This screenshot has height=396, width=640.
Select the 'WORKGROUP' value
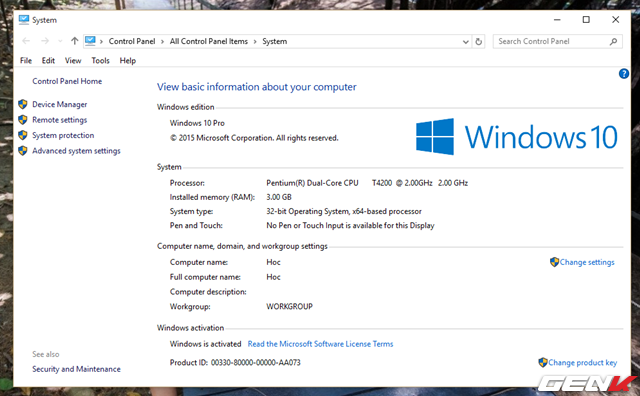289,307
